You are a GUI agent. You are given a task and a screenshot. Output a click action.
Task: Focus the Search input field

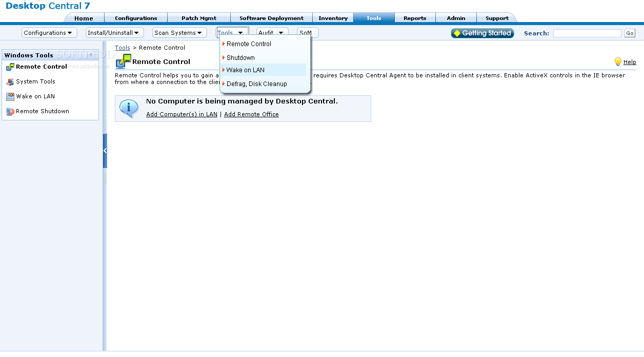pos(587,33)
